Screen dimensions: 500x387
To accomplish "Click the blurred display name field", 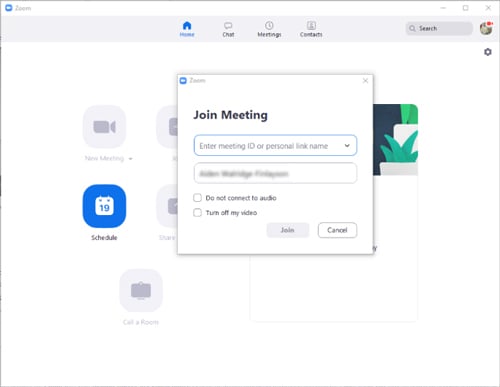I will tap(275, 173).
